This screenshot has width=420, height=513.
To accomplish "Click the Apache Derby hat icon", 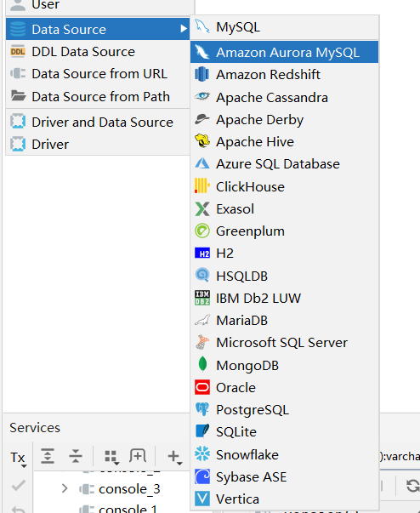I will coord(202,119).
